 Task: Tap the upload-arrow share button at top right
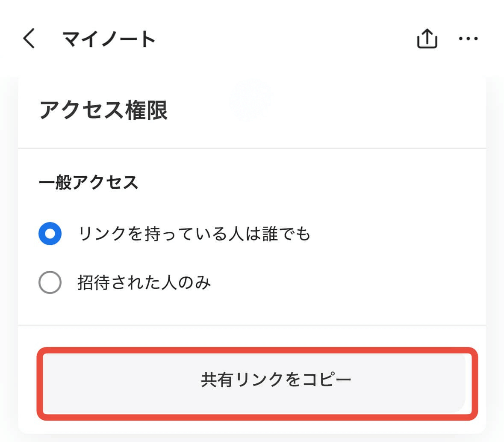click(x=427, y=39)
